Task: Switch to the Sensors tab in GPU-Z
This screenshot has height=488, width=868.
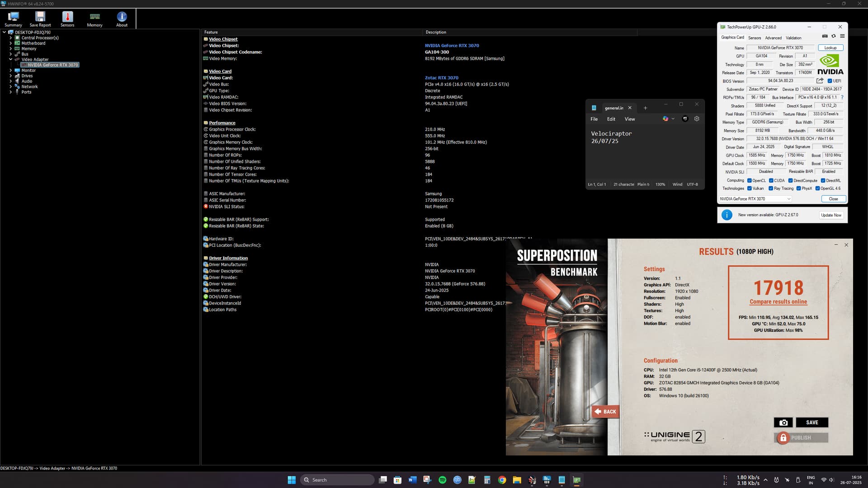Action: pos(754,38)
